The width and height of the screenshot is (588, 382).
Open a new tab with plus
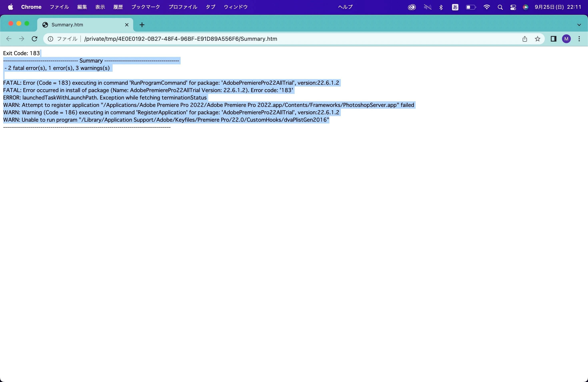pos(142,25)
